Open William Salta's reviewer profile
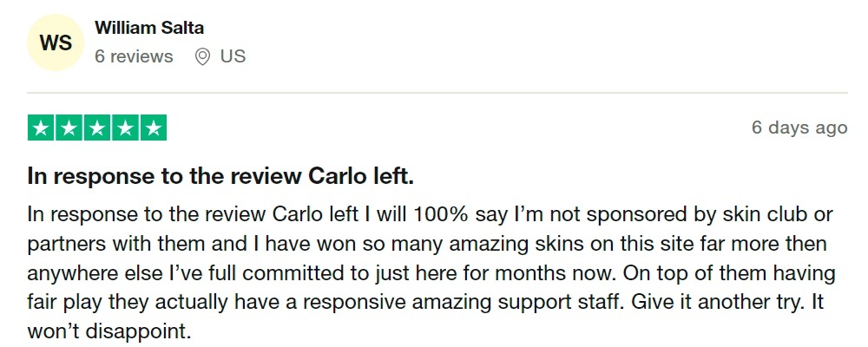Screen dimensions: 868x347 149,27
